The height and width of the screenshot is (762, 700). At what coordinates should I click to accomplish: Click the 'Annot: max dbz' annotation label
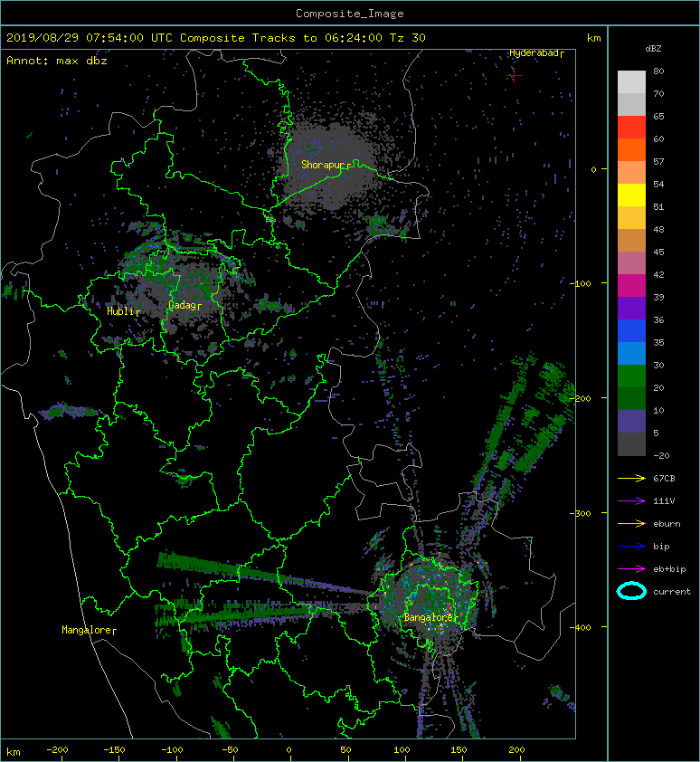click(57, 61)
